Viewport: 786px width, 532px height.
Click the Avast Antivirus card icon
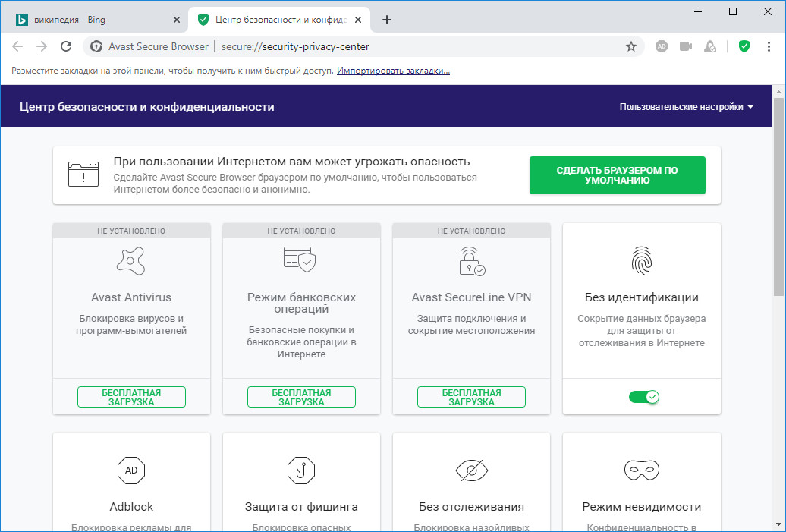[x=130, y=261]
